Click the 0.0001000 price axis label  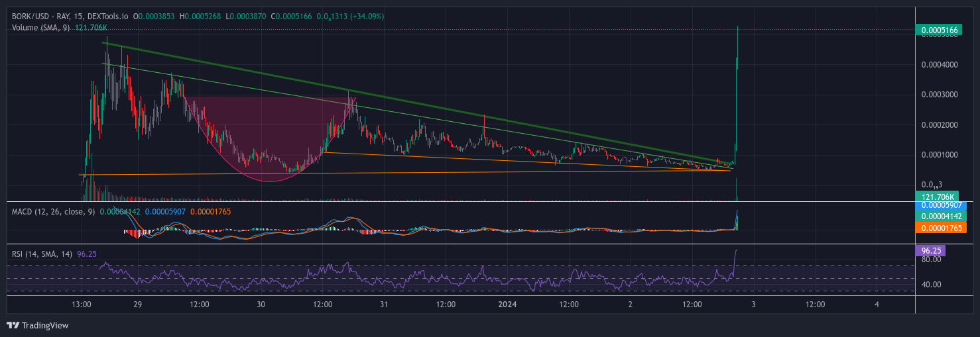click(x=940, y=155)
